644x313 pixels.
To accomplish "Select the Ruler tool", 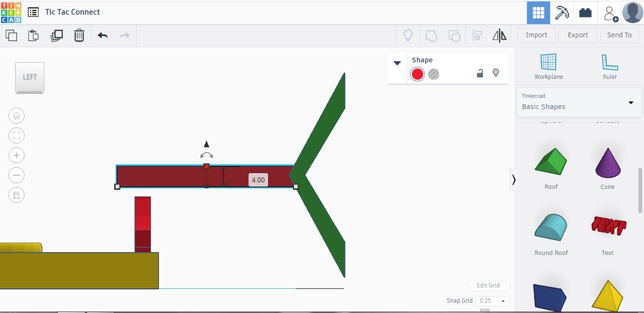I will (x=609, y=65).
